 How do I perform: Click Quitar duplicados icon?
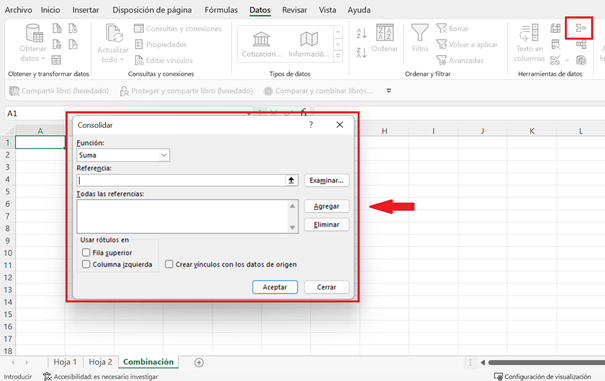tap(556, 44)
